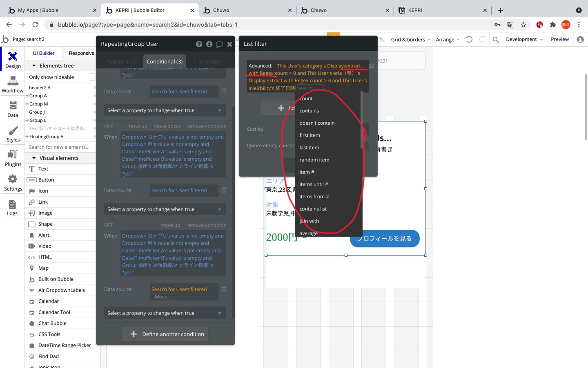
Task: Undo the last editor change
Action: 469,39
